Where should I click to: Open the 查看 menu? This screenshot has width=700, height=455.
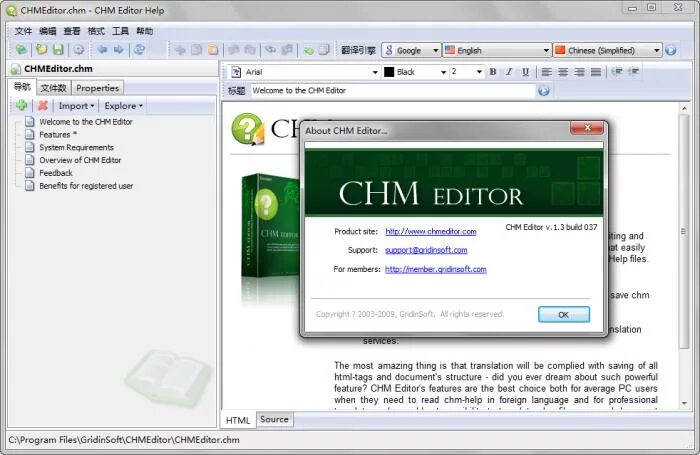coord(72,31)
